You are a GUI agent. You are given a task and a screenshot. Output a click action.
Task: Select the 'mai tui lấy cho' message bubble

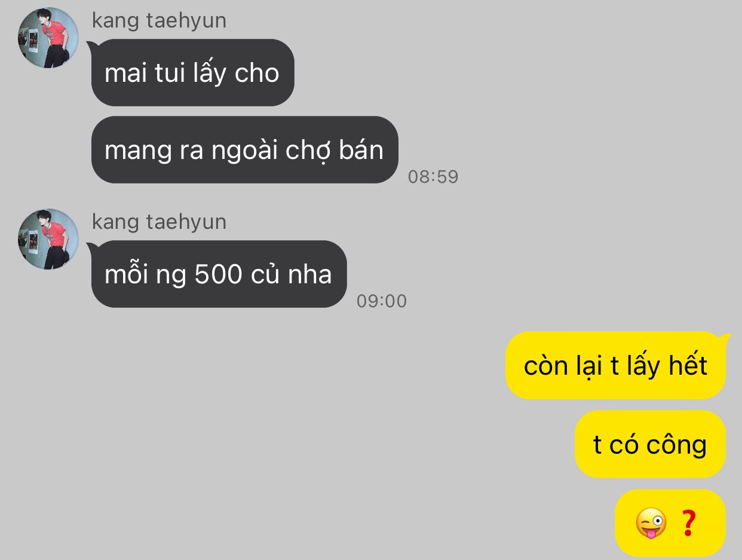click(x=192, y=73)
